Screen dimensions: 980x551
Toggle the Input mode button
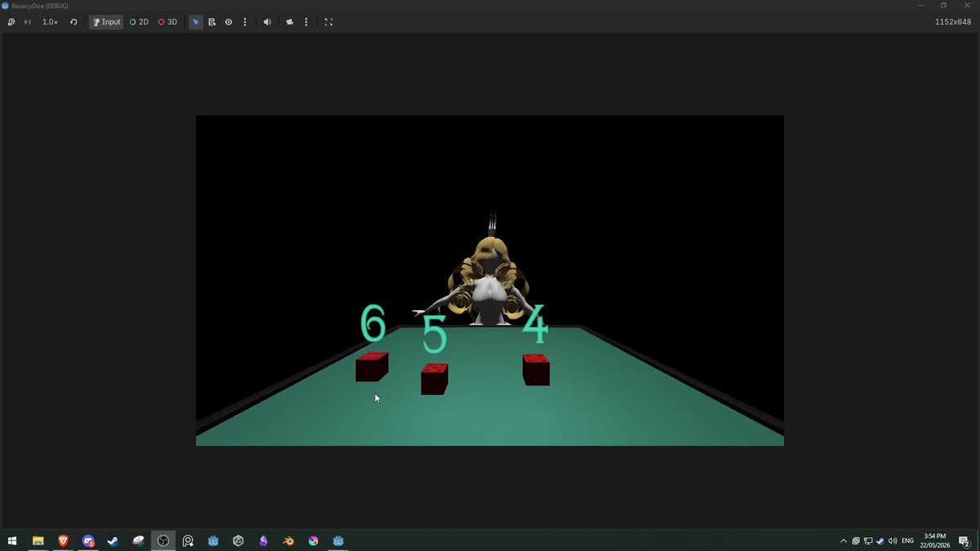point(106,22)
